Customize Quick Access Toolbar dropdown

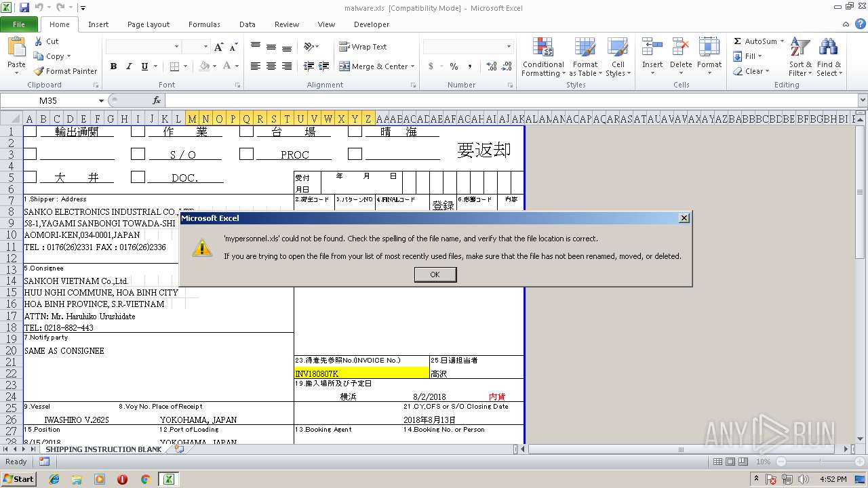[x=83, y=7]
